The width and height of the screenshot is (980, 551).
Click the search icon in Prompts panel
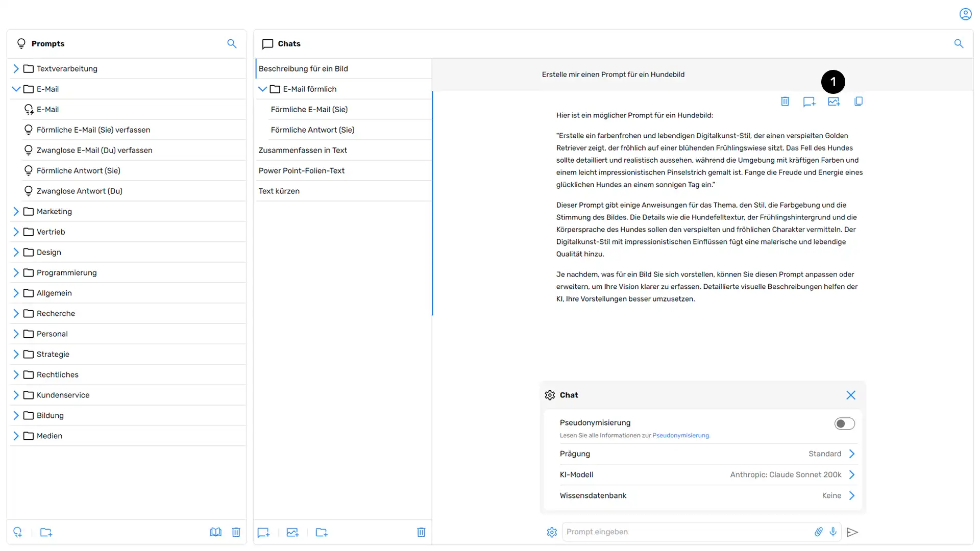(232, 43)
